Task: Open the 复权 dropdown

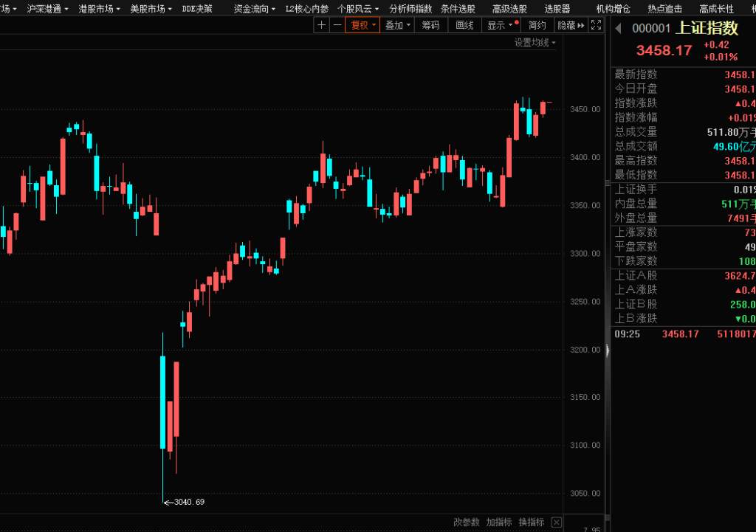Action: point(362,25)
